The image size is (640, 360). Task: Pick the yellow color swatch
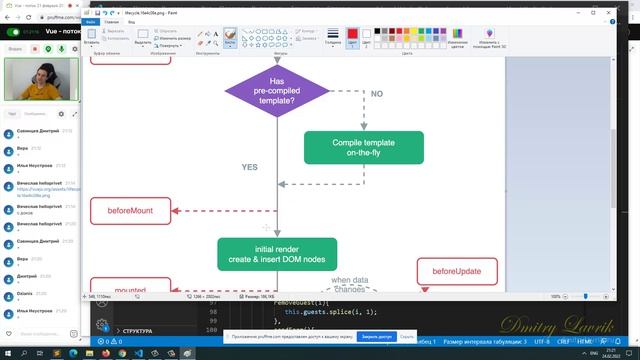pyautogui.click(x=414, y=31)
